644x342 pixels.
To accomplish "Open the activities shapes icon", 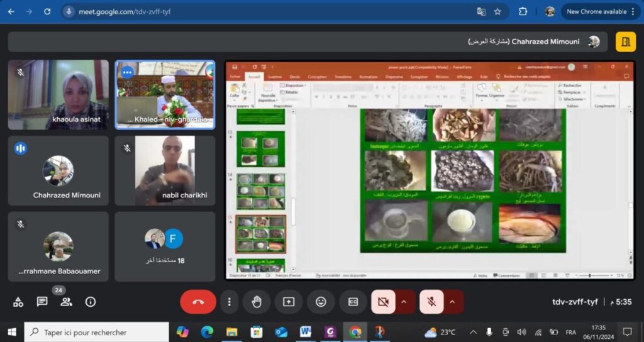I will (x=18, y=302).
